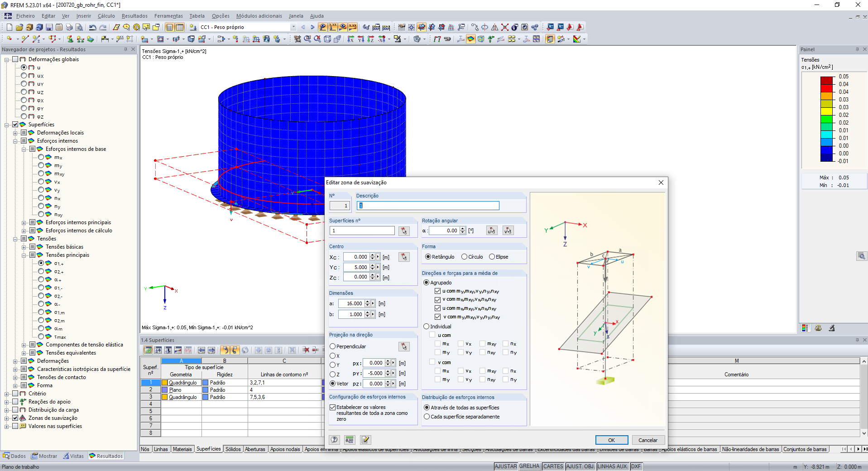Click the surface pick icon next to Superfícies nº
Screen dimensions: 868x471
403,231
